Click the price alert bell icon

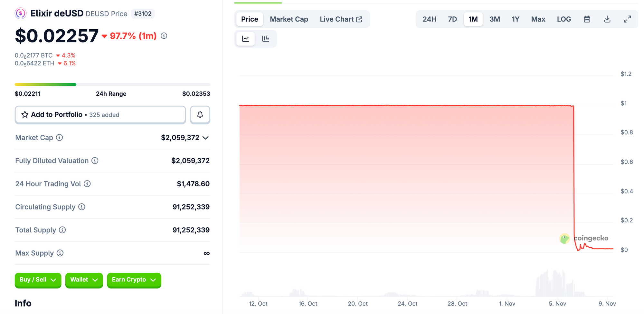pyautogui.click(x=200, y=115)
